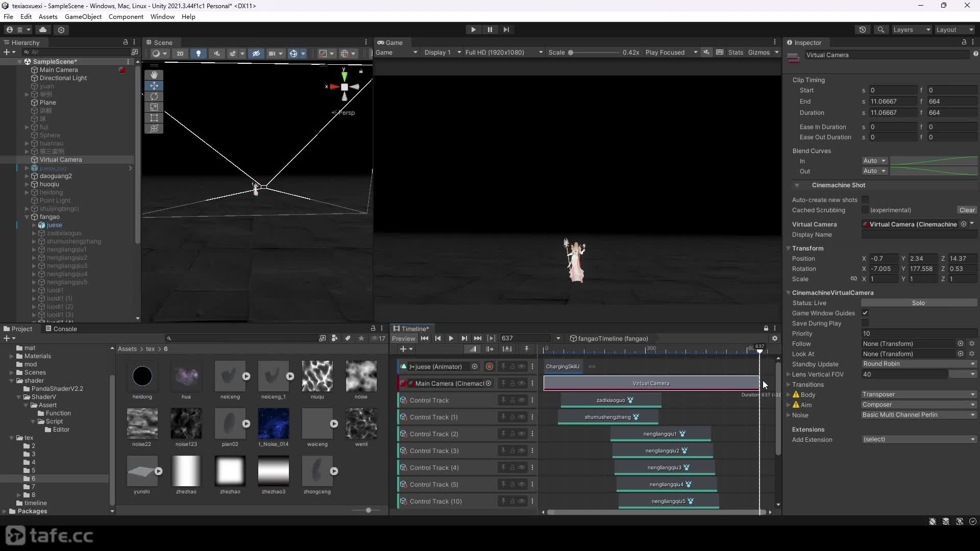Viewport: 980px width, 551px height.
Task: Toggle the 2D view button
Action: tap(180, 53)
